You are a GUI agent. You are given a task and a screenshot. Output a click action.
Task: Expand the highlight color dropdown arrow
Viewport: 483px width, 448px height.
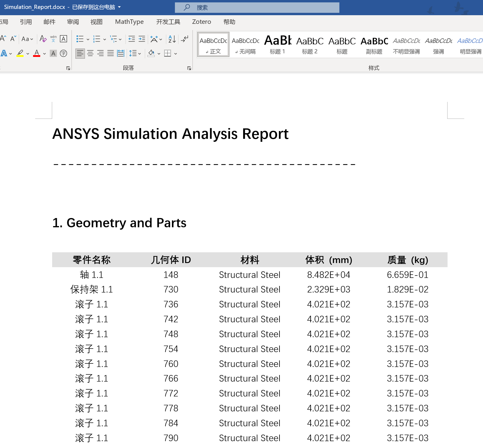[x=28, y=54]
